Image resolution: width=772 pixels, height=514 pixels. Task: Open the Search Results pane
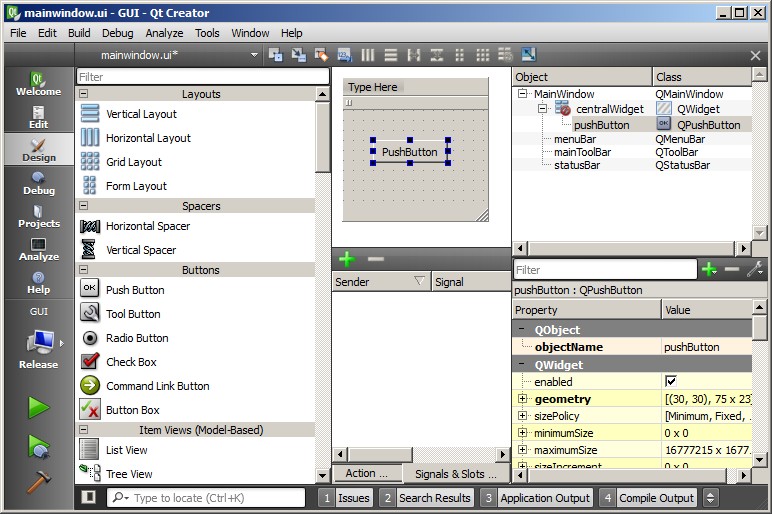point(426,498)
